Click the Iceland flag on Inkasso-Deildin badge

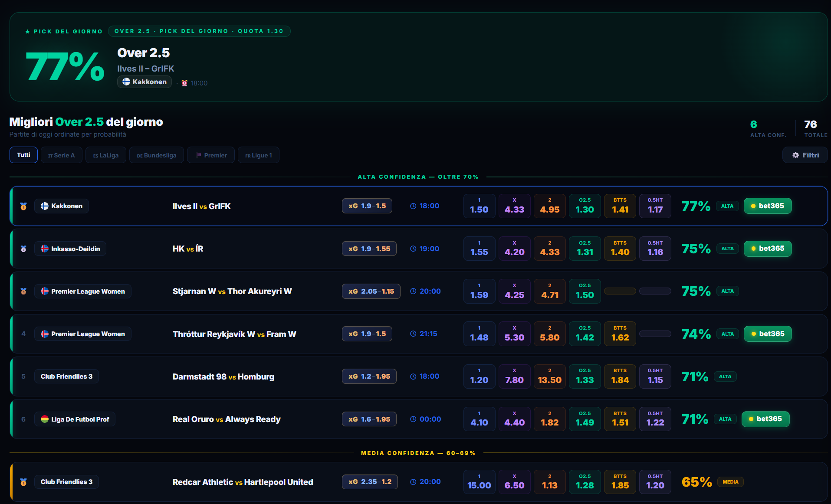click(x=45, y=249)
